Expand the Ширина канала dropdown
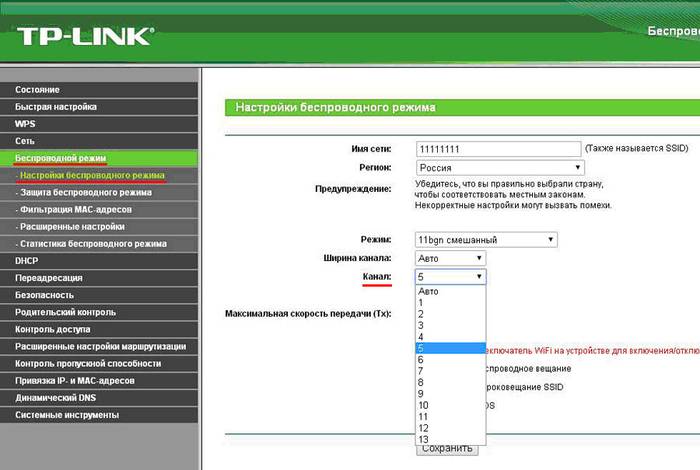 tap(451, 258)
